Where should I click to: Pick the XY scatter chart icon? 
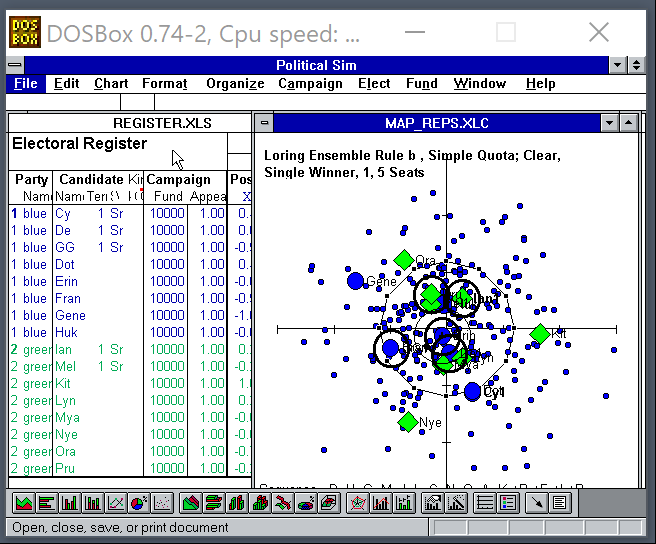pos(162,503)
